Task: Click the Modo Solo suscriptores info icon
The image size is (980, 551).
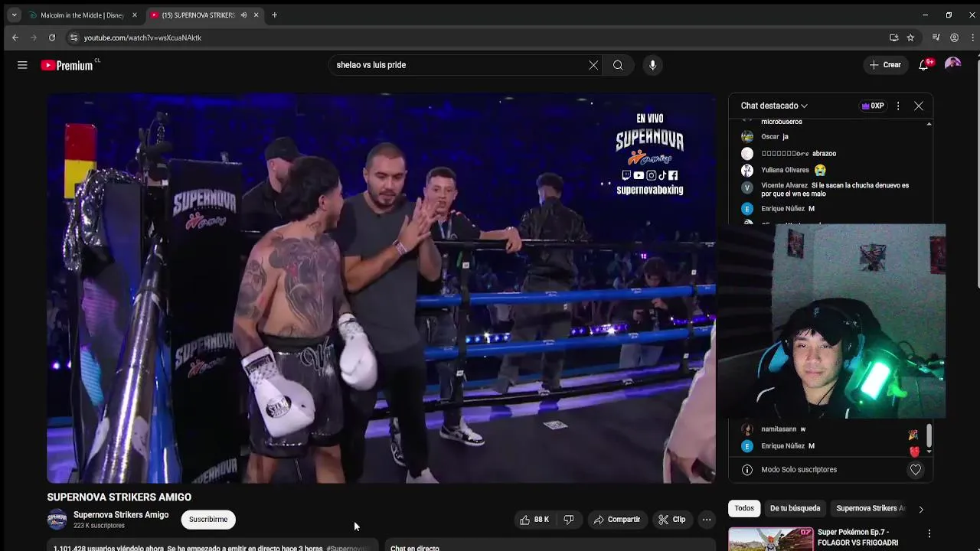Action: pyautogui.click(x=747, y=470)
